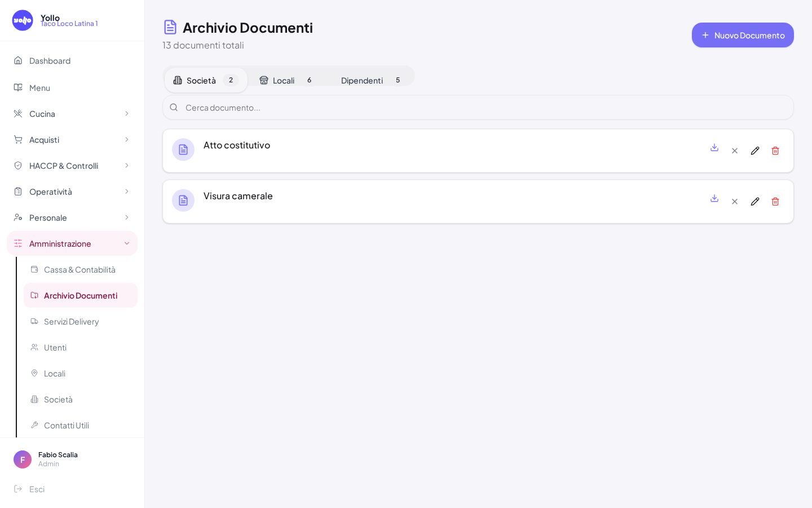Open Servizi Delivery
Screen dimensions: 812x508
tap(81, 321)
